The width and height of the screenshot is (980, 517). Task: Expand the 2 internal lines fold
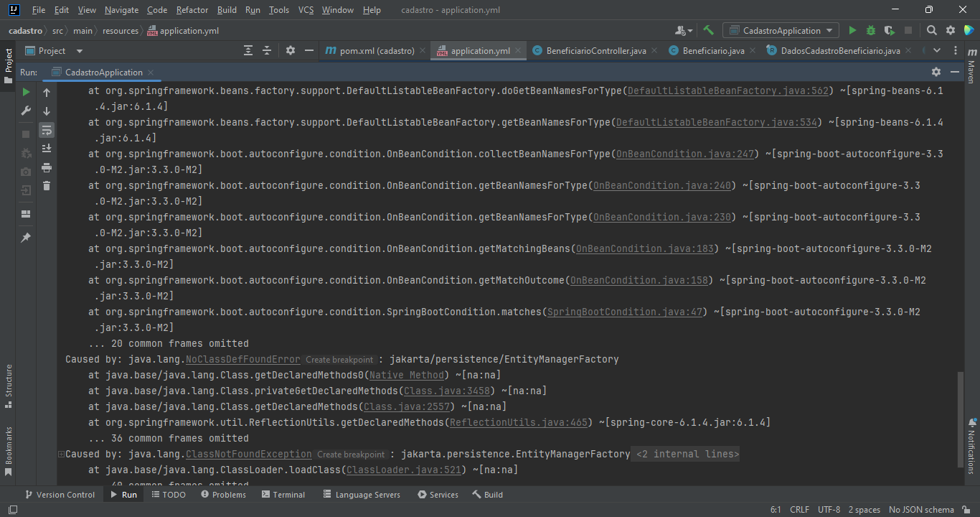(687, 454)
